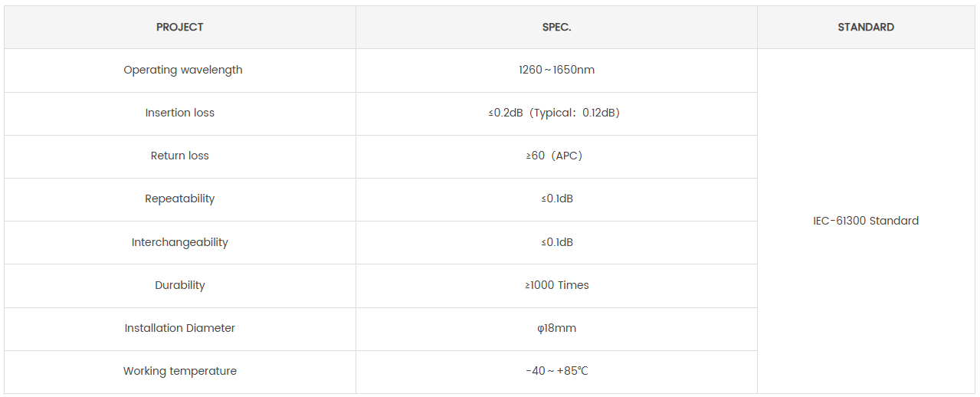Select the Durability row label
This screenshot has height=397, width=980.
(x=180, y=285)
